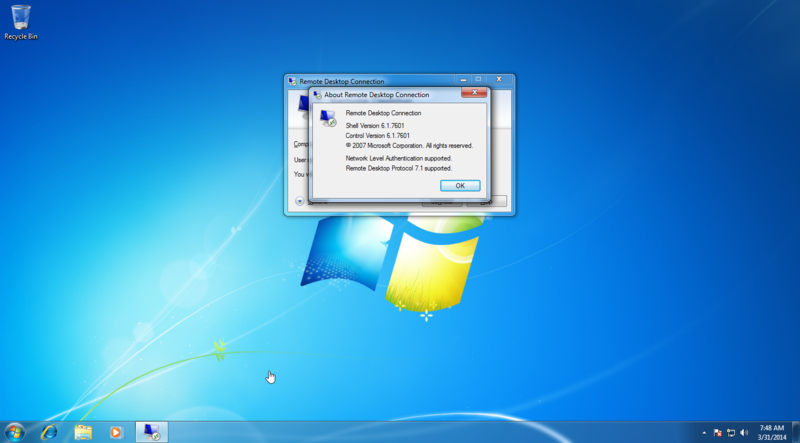This screenshot has height=443, width=800.
Task: Click the Remote Desktop Connection taskbar button
Action: (x=152, y=432)
